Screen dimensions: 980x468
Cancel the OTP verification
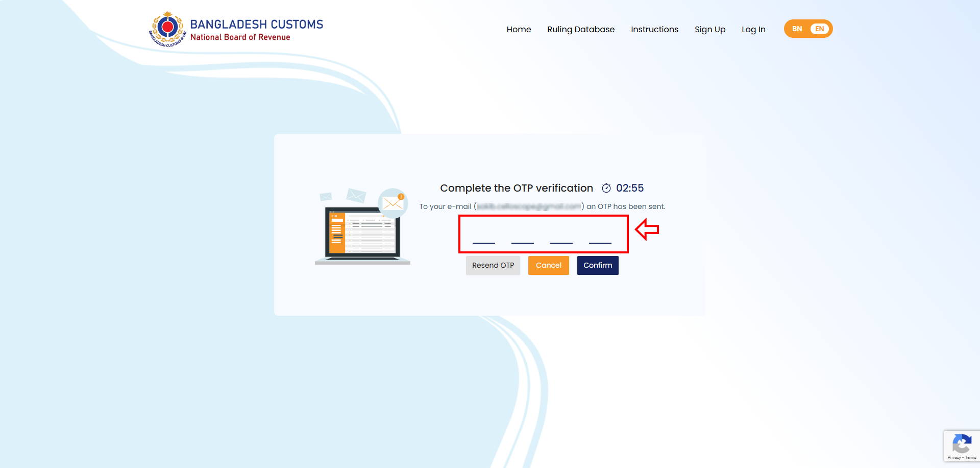pyautogui.click(x=548, y=266)
